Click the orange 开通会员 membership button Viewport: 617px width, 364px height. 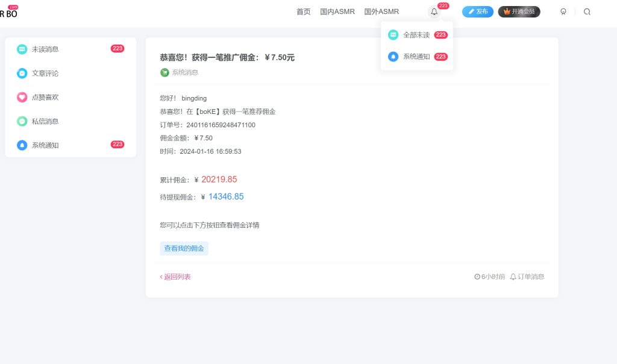pyautogui.click(x=519, y=11)
